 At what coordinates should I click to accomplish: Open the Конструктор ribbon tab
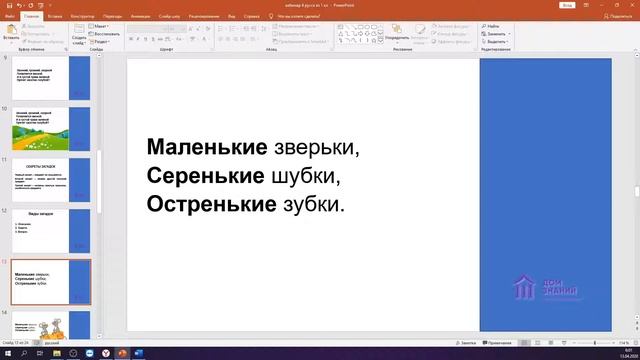click(82, 16)
